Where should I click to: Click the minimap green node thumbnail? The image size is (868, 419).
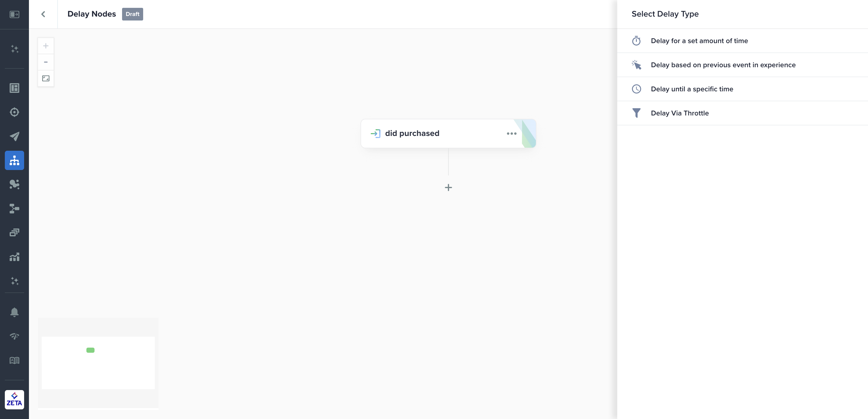click(x=90, y=350)
